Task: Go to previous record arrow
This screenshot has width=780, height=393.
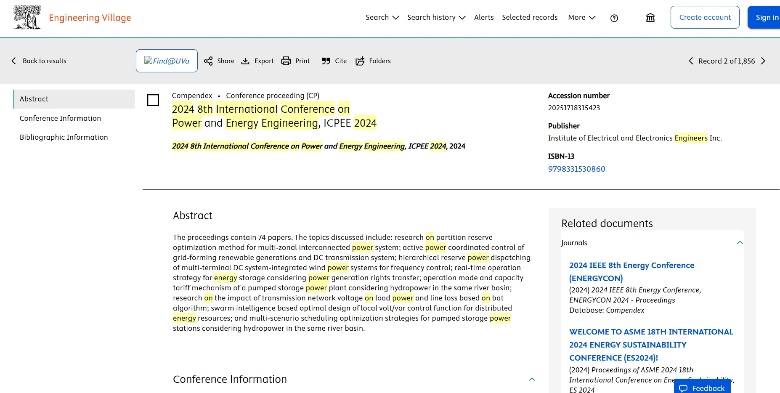Action: [690, 61]
